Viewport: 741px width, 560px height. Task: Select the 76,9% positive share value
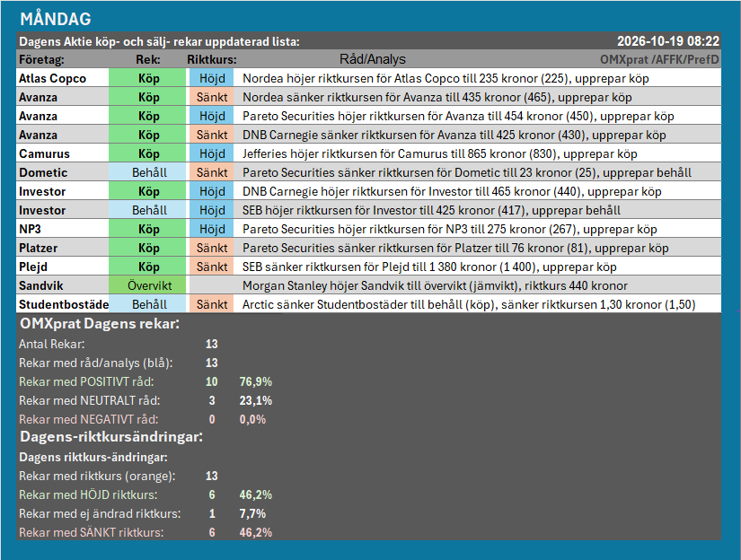tap(256, 382)
